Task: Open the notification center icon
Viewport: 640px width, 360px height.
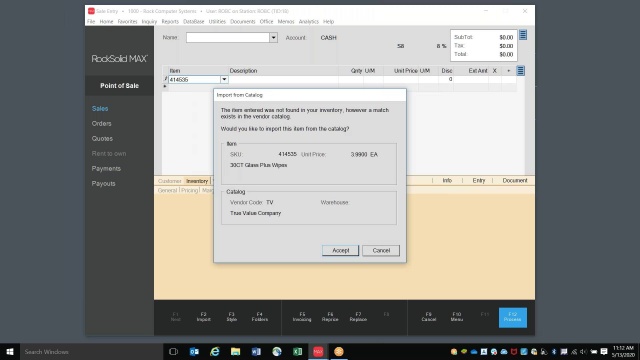Action: tap(604, 351)
